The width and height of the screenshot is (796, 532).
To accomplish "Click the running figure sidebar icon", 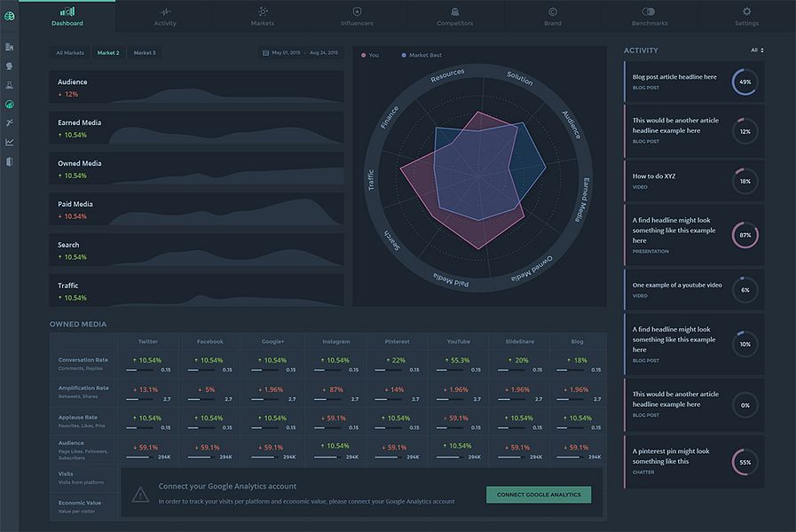I will 9,122.
